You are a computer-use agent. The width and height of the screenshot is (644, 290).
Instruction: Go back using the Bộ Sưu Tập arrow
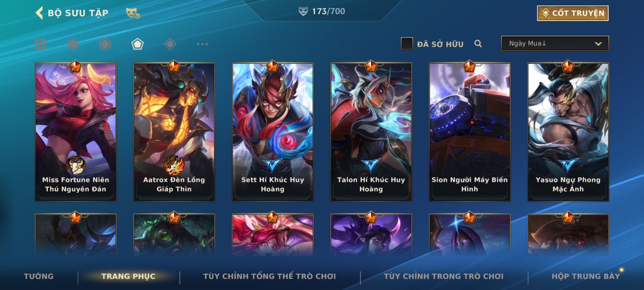[x=39, y=13]
